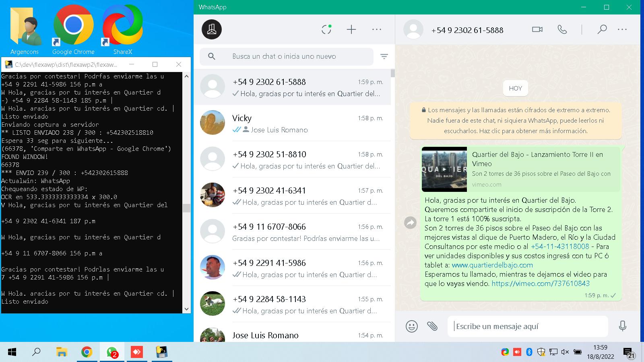Click the console window scroll down arrow

[186, 309]
